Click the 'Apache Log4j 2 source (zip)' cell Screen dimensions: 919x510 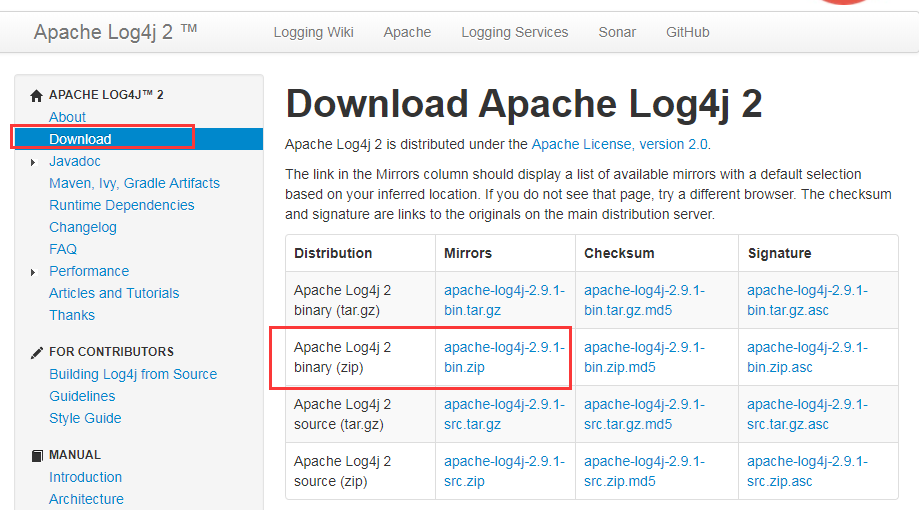pyautogui.click(x=360, y=471)
